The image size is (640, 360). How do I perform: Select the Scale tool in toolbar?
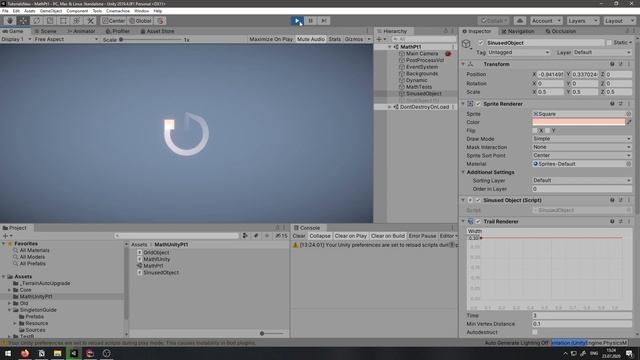50,21
